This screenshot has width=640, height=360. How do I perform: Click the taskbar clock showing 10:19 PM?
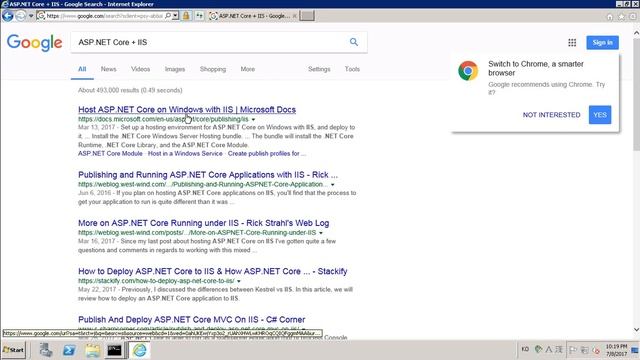[616, 350]
